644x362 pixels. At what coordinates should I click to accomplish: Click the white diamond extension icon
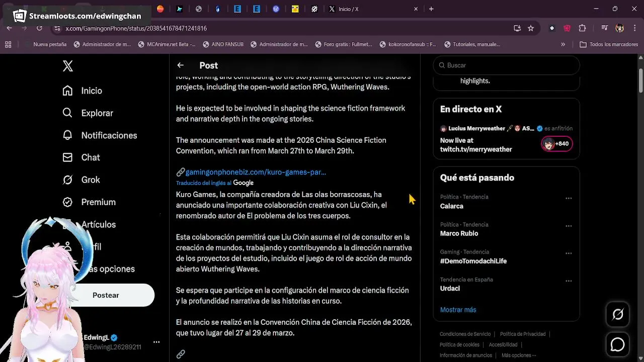(x=552, y=28)
